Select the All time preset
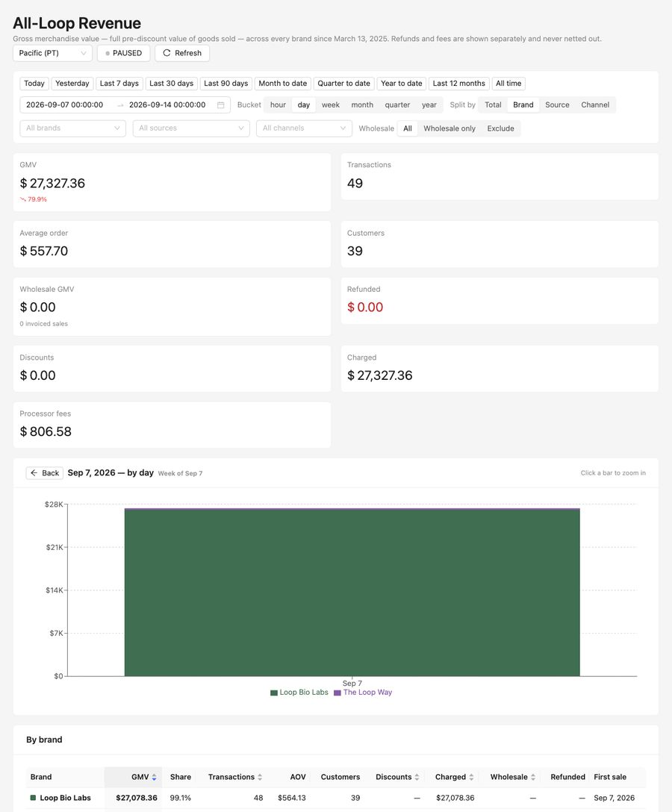The width and height of the screenshot is (672, 812). 508,84
